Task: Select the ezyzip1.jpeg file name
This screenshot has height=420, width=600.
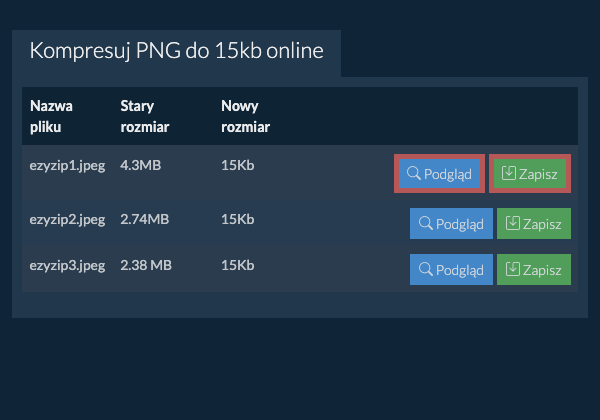Action: (67, 166)
